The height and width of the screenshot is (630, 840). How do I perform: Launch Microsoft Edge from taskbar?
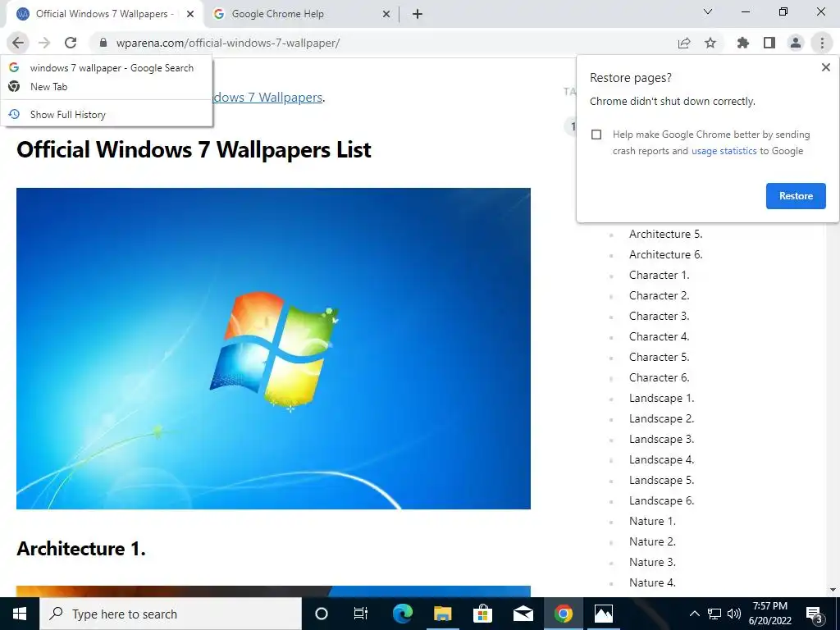click(x=402, y=614)
